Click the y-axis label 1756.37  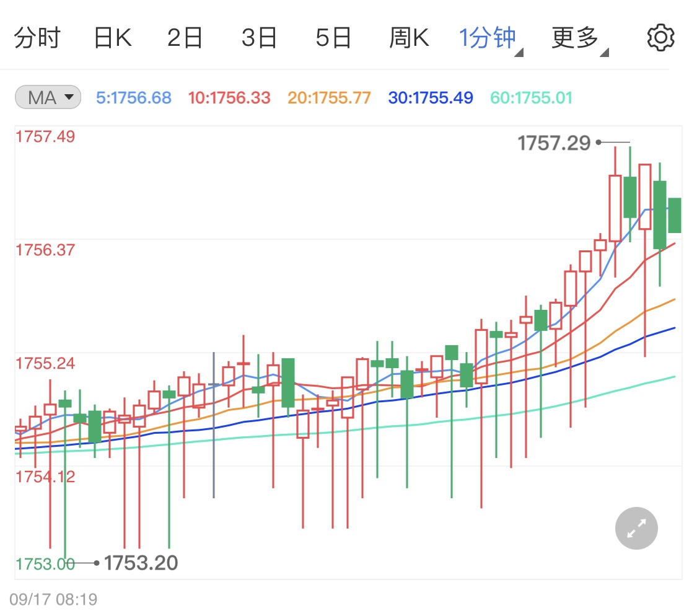(45, 250)
